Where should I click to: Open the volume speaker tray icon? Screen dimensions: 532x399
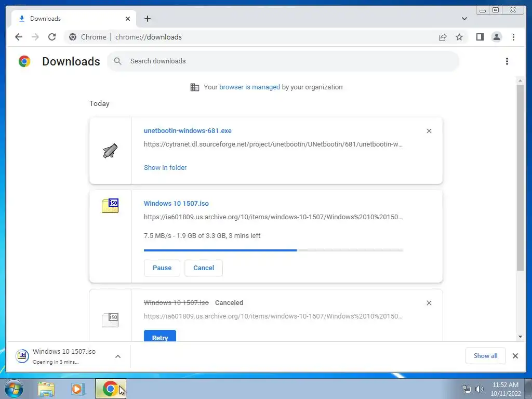click(480, 389)
